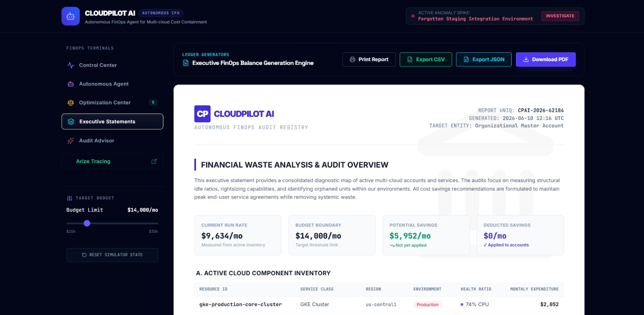The height and width of the screenshot is (315, 644).
Task: Click the red anomaly alert dot
Action: point(413,16)
